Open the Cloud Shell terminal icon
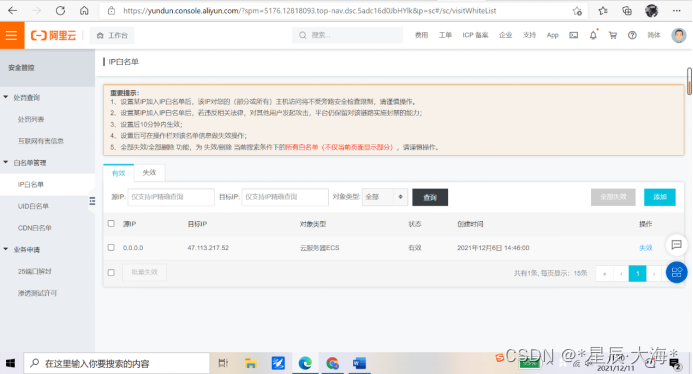Screen dimensions: 693x374 (574, 35)
